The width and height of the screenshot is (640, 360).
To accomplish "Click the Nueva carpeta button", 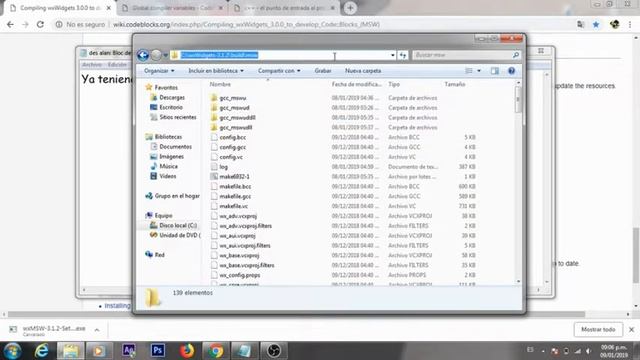I will pos(363,71).
